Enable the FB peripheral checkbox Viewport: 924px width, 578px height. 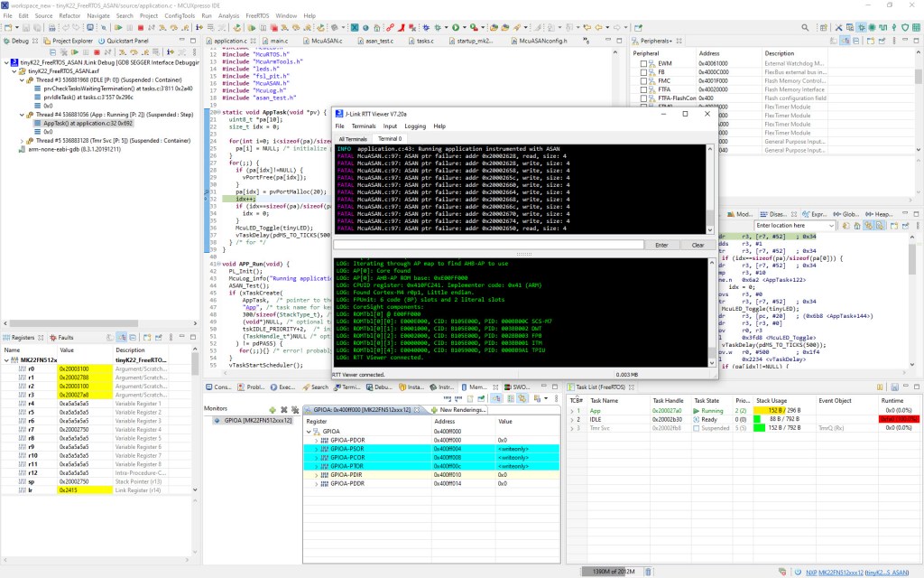click(x=643, y=73)
